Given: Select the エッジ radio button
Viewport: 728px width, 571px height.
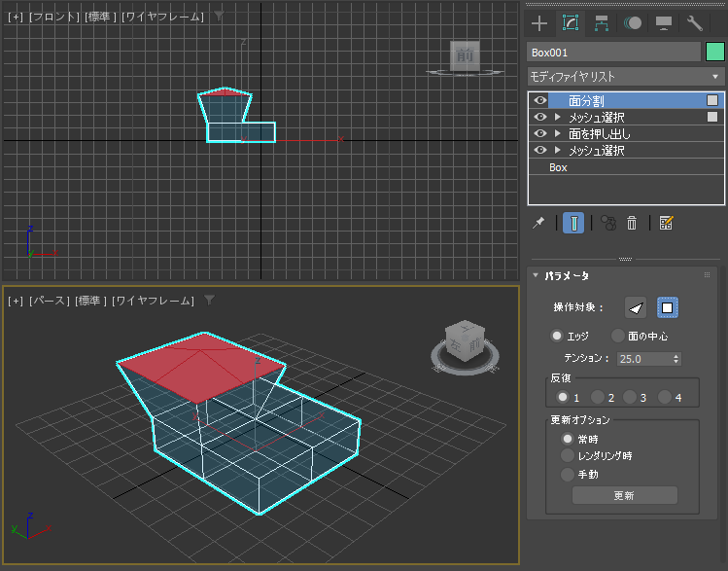Looking at the screenshot, I should pyautogui.click(x=557, y=336).
